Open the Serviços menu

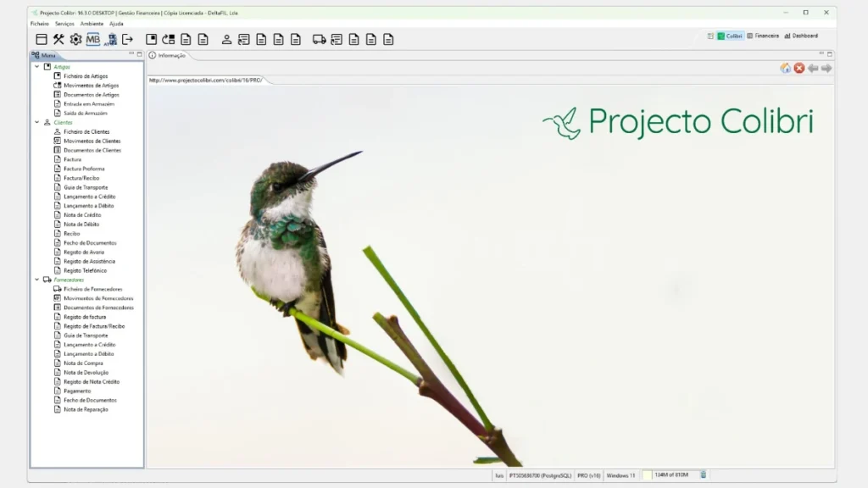64,24
